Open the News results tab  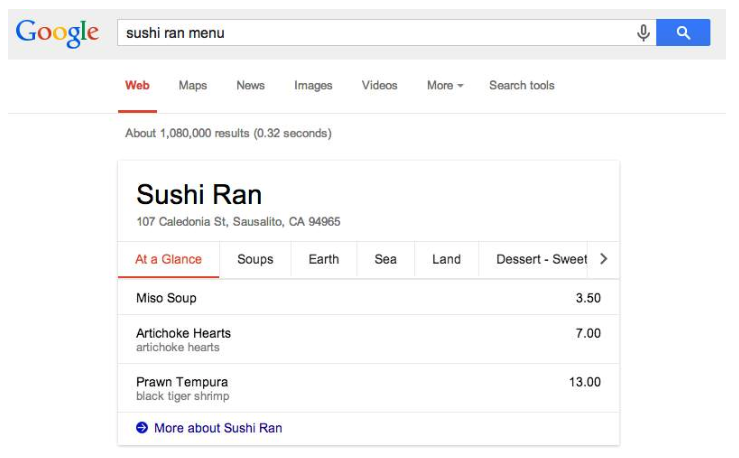coord(250,85)
